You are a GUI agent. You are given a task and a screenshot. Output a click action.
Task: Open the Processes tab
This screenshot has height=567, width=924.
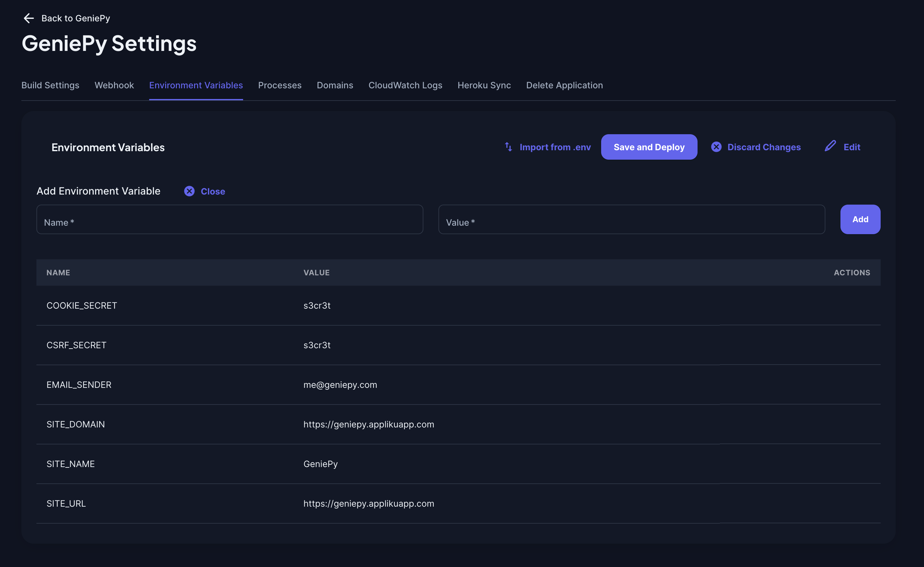[280, 85]
